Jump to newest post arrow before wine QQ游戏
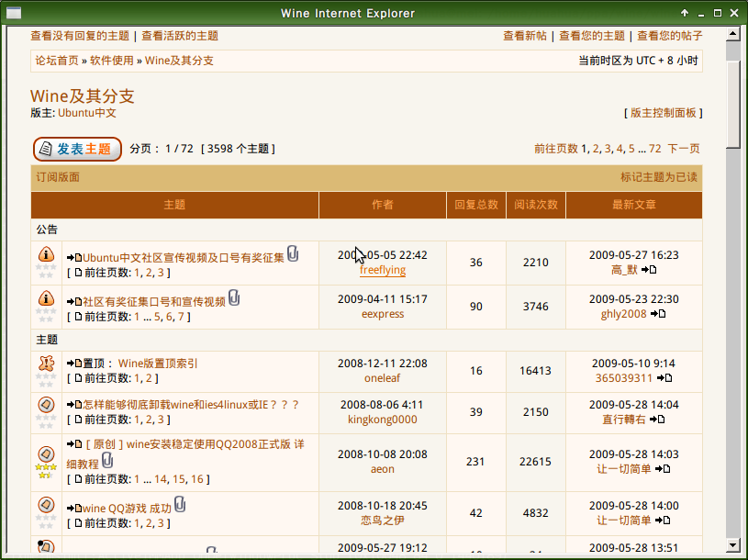 point(74,509)
